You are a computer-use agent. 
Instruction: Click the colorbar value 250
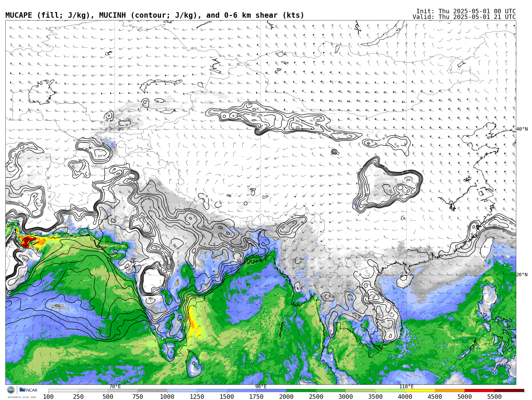click(78, 397)
